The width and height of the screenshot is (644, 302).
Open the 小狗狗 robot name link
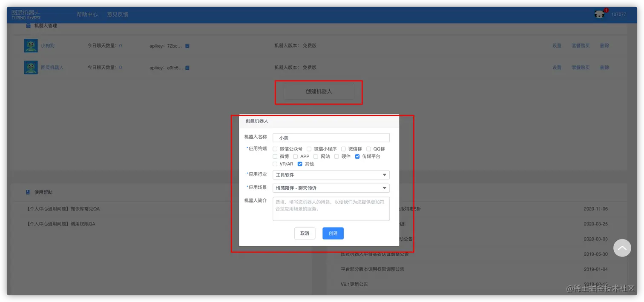tap(48, 46)
